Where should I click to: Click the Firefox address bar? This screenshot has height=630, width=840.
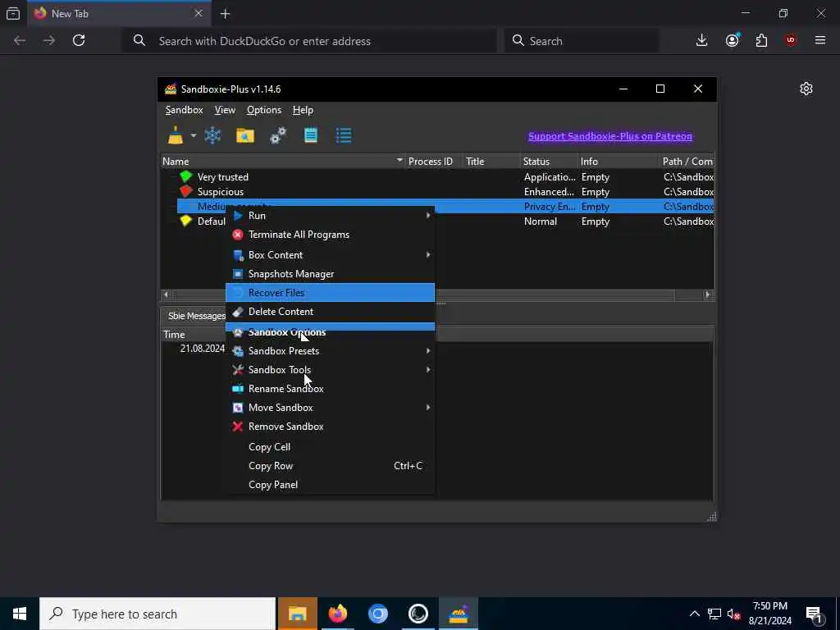310,41
